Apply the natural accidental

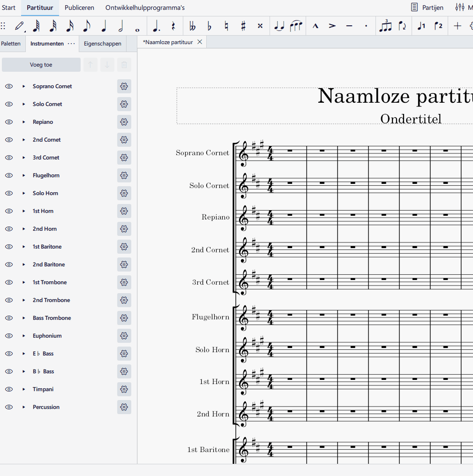(226, 26)
